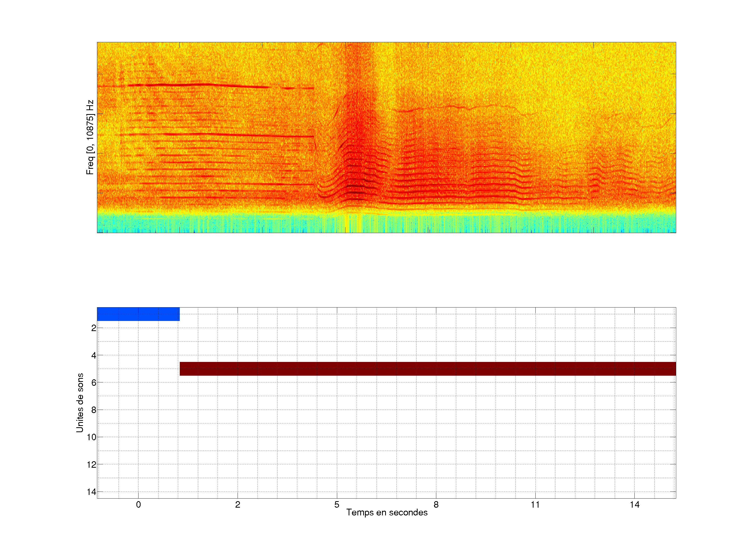Image resolution: width=747 pixels, height=560 pixels.
Task: Click the dark red sound unit bar
Action: click(x=427, y=369)
